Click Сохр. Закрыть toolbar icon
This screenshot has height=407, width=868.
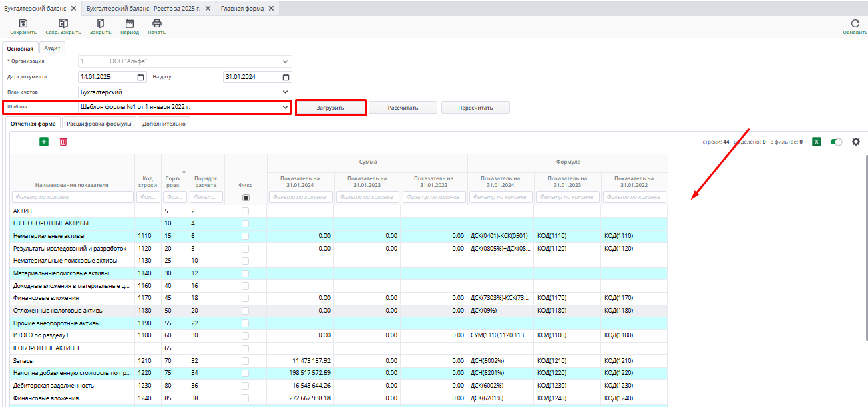pos(63,23)
